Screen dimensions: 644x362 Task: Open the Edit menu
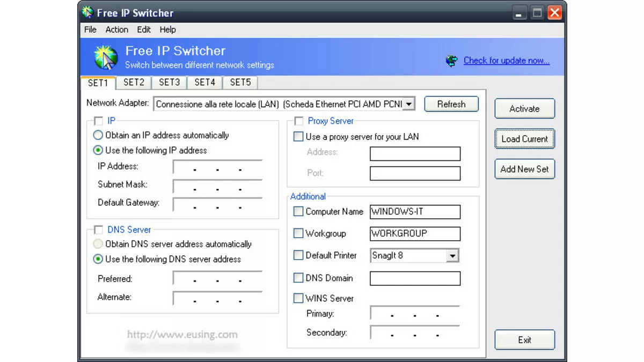tap(143, 29)
